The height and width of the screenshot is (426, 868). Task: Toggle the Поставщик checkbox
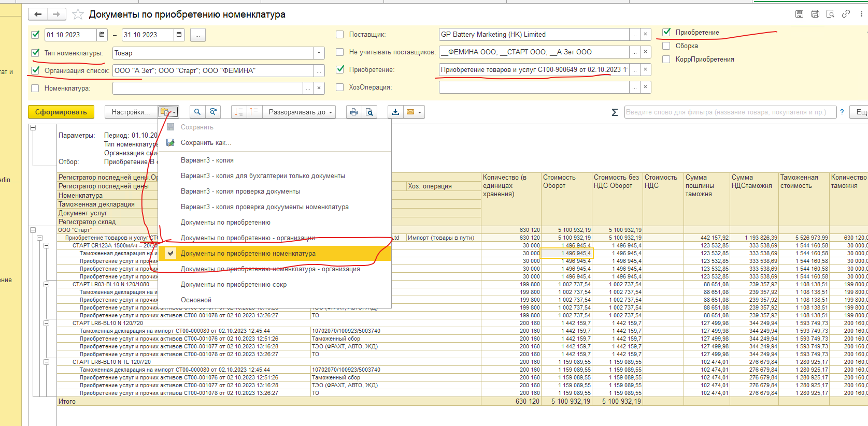(x=340, y=35)
